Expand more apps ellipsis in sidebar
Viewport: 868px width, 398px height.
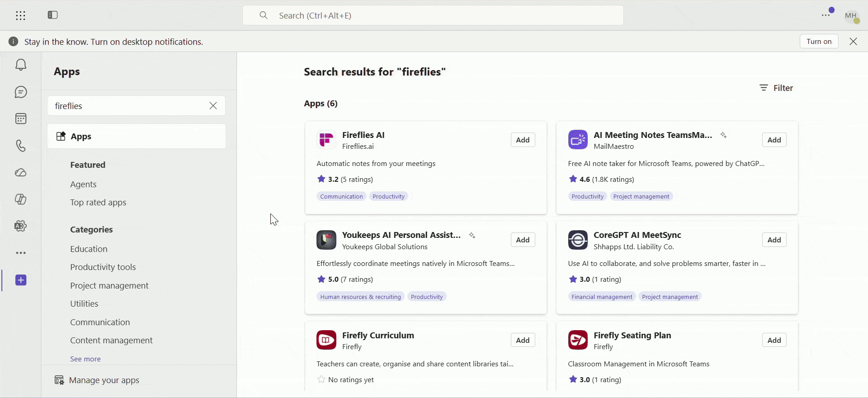coord(21,253)
